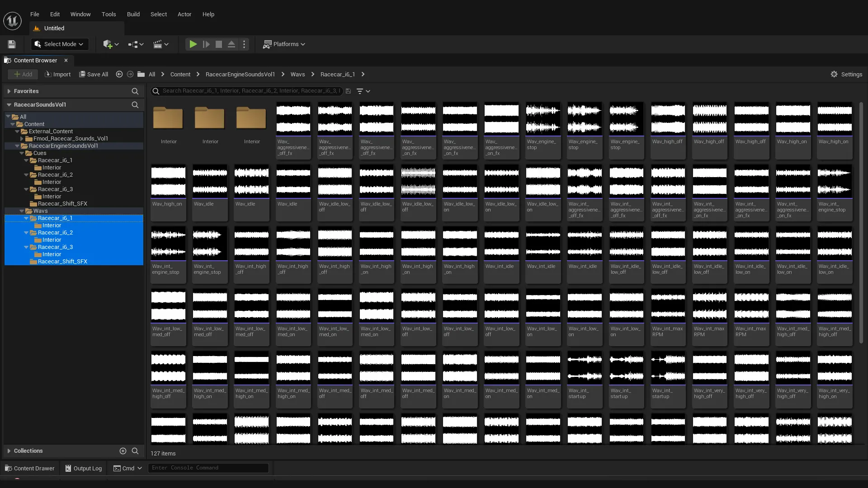Click the history back arrow
Screen dimensions: 868x488
coord(119,74)
